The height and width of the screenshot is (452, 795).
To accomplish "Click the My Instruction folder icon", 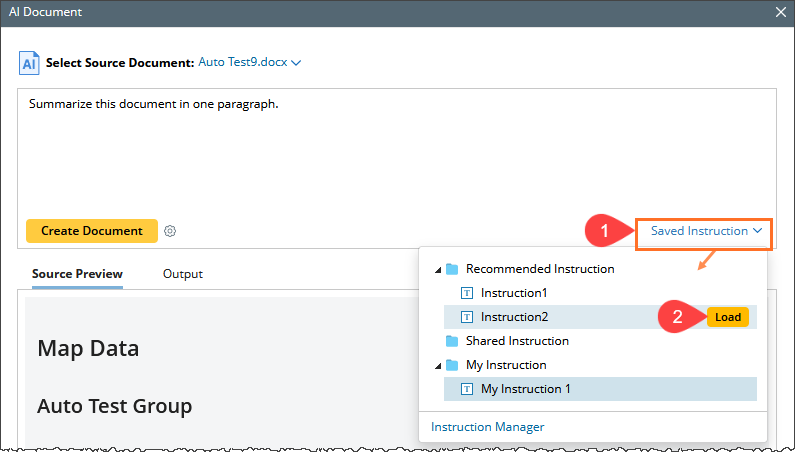I will coord(452,365).
